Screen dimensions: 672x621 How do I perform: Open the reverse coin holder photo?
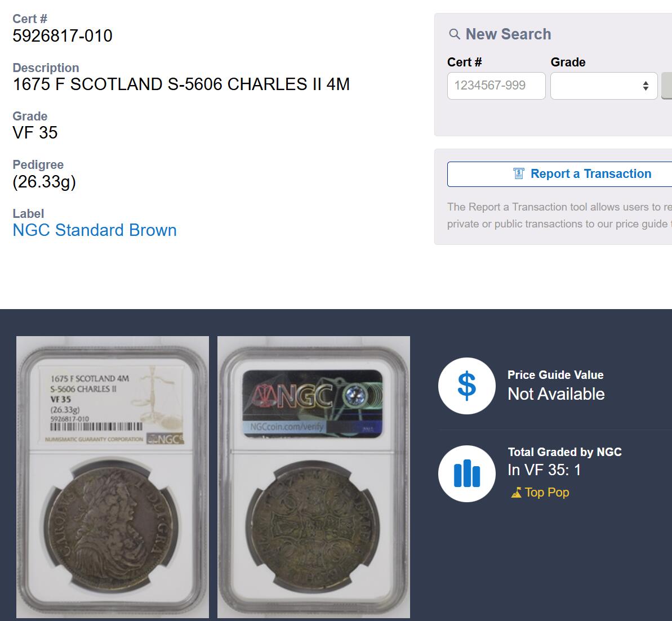click(x=314, y=477)
